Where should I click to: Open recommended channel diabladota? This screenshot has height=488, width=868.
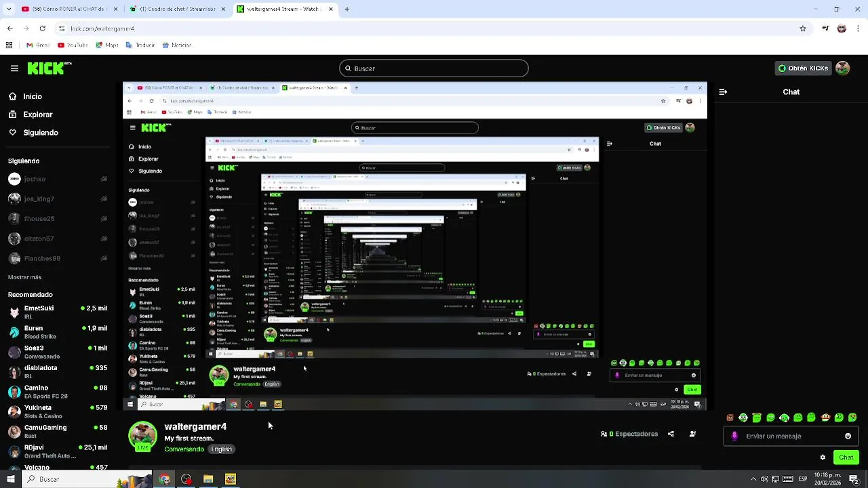58,371
